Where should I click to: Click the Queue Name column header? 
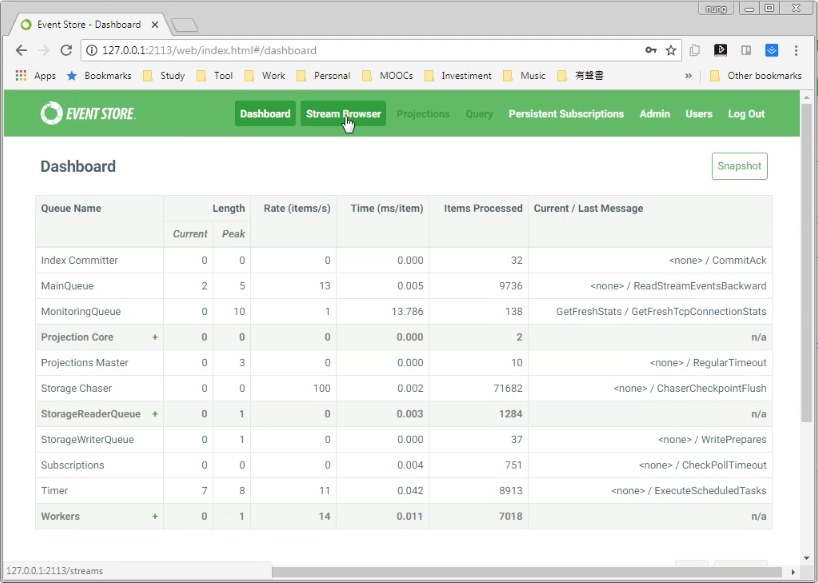(x=71, y=208)
